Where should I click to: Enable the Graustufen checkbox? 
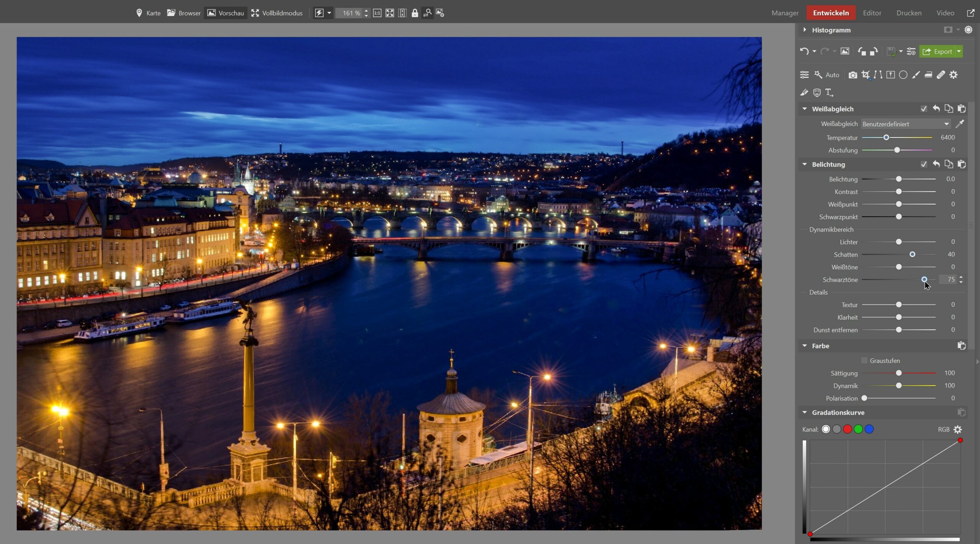coord(864,360)
